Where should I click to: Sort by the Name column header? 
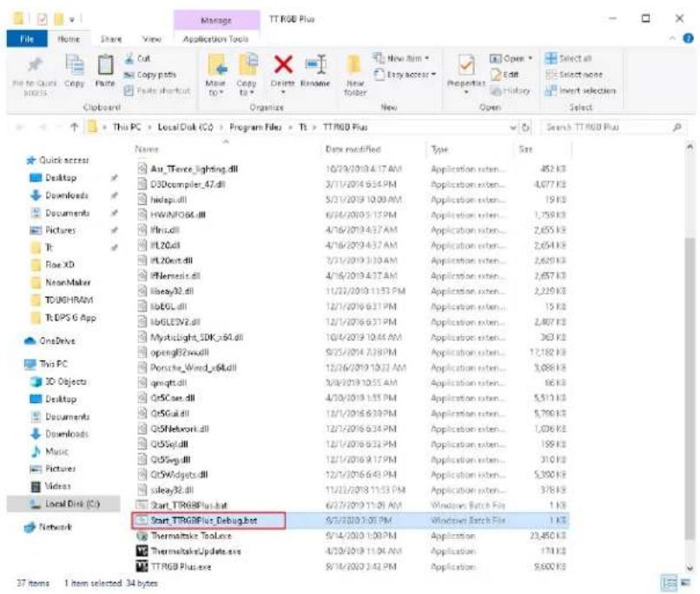(x=147, y=149)
